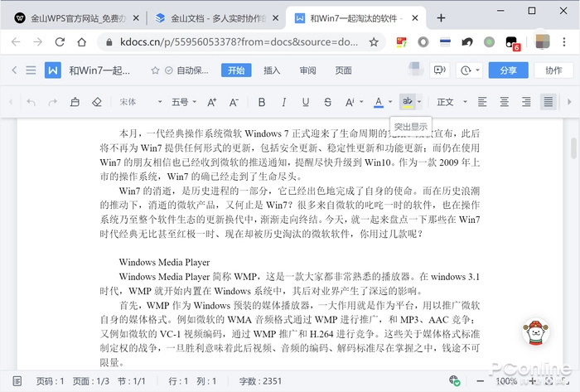The width and height of the screenshot is (580, 392).
Task: Click the W document logo icon
Action: [x=53, y=70]
